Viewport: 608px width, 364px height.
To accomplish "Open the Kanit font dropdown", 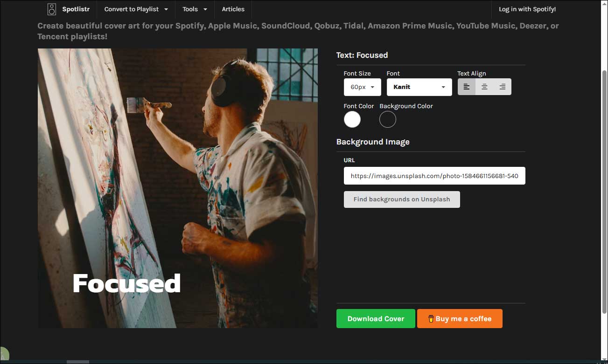I will (x=419, y=87).
